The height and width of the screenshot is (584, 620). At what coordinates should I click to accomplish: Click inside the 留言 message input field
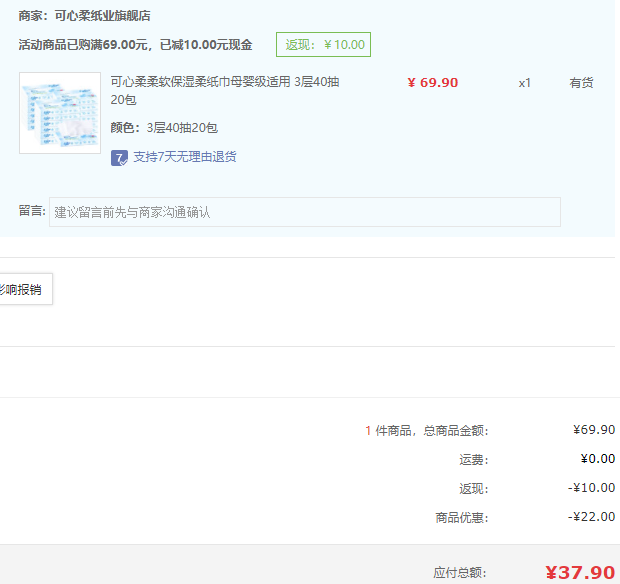(x=304, y=212)
